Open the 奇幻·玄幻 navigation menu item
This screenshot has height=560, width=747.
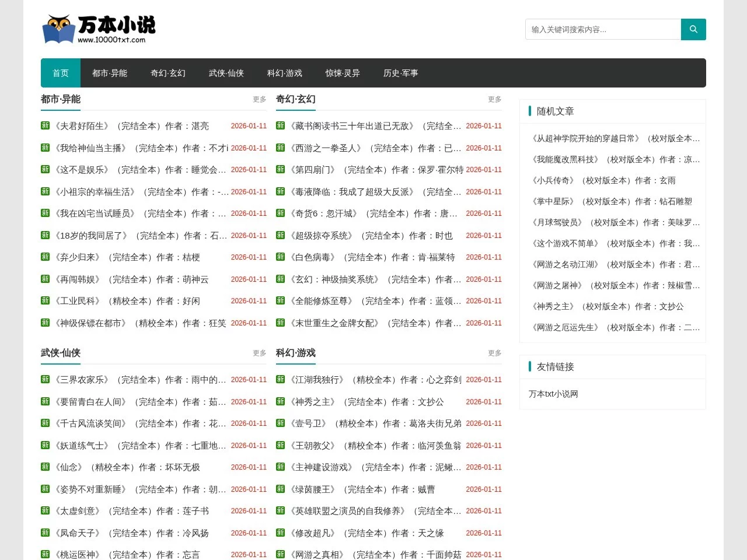coord(168,73)
